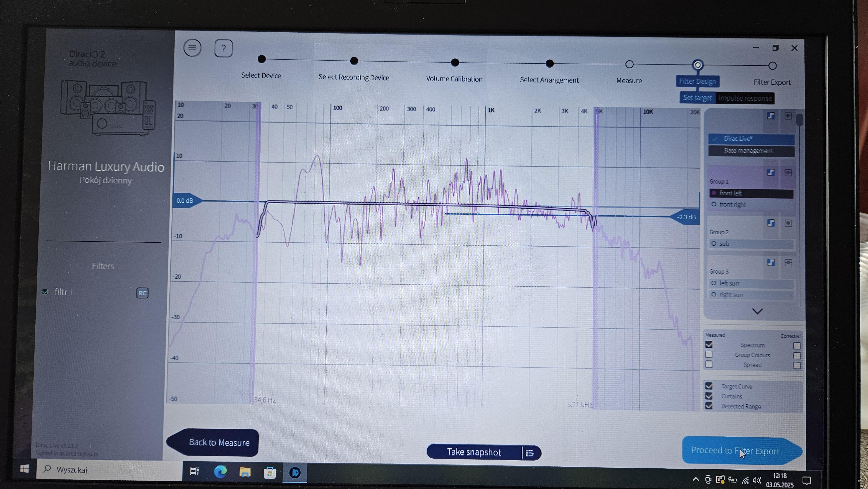This screenshot has height=489, width=868.
Task: Enable the Measured Spread checkbox
Action: click(x=709, y=364)
